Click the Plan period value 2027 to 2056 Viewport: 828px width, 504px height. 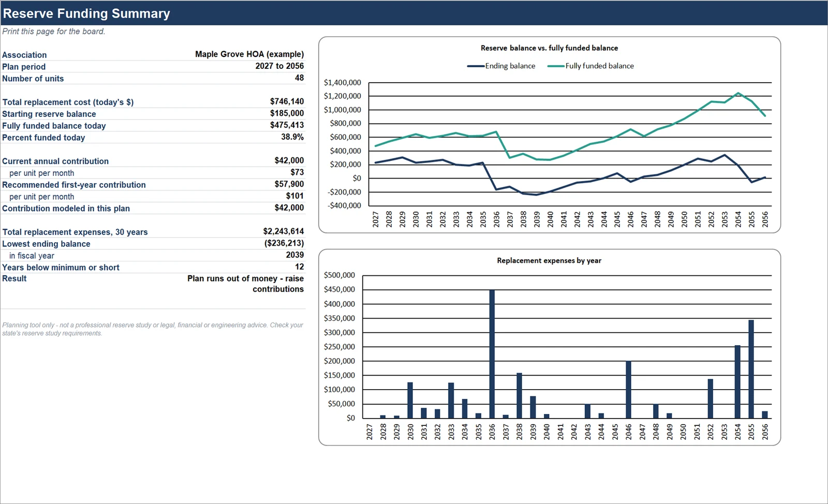click(279, 66)
